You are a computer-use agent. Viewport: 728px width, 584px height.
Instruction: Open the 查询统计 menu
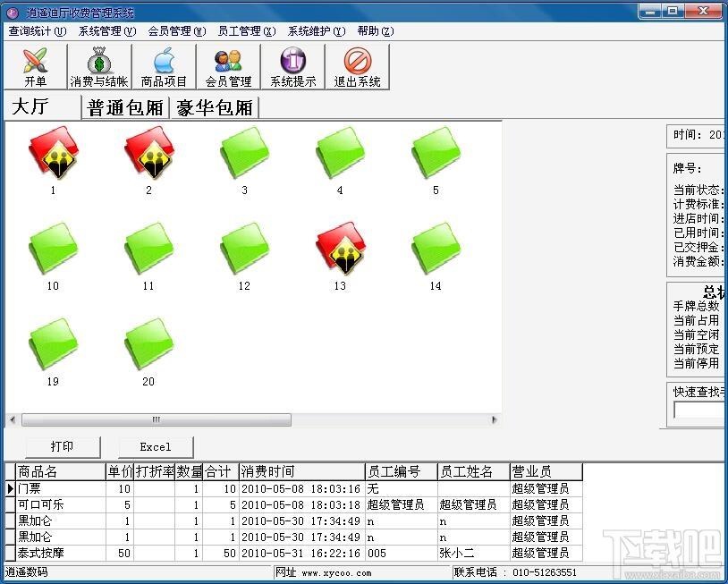38,31
